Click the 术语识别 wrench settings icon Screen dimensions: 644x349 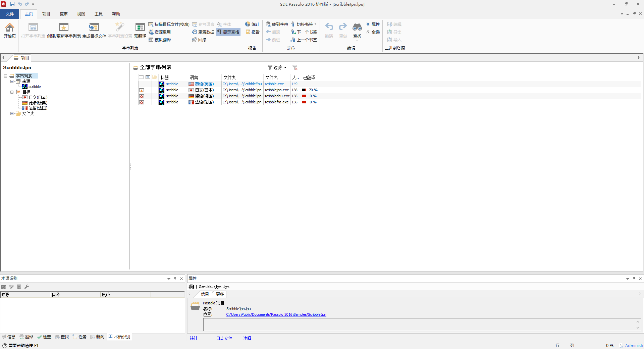26,287
